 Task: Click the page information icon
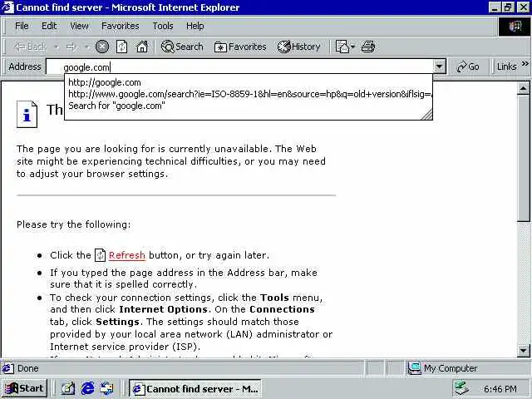[x=27, y=115]
